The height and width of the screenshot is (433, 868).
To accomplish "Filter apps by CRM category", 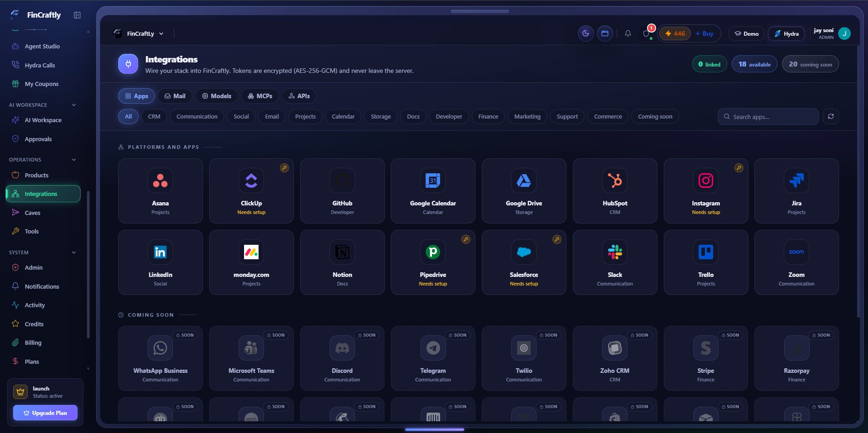I will [x=154, y=116].
